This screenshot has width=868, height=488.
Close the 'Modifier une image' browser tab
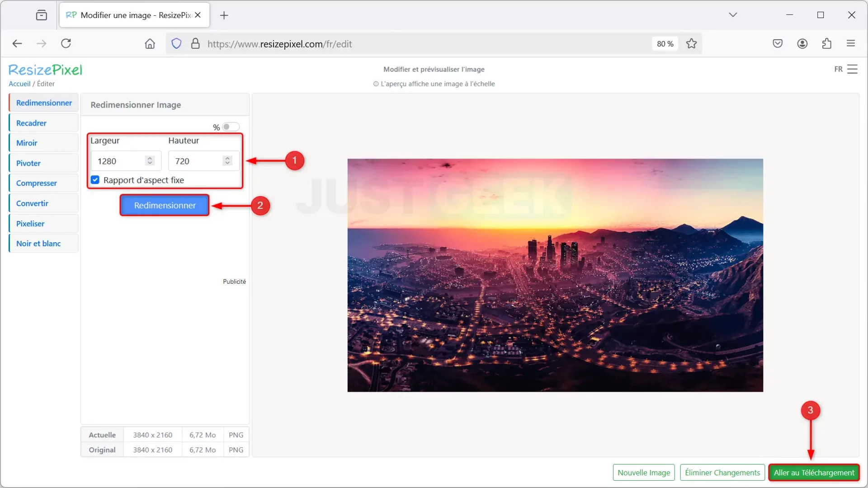point(198,15)
